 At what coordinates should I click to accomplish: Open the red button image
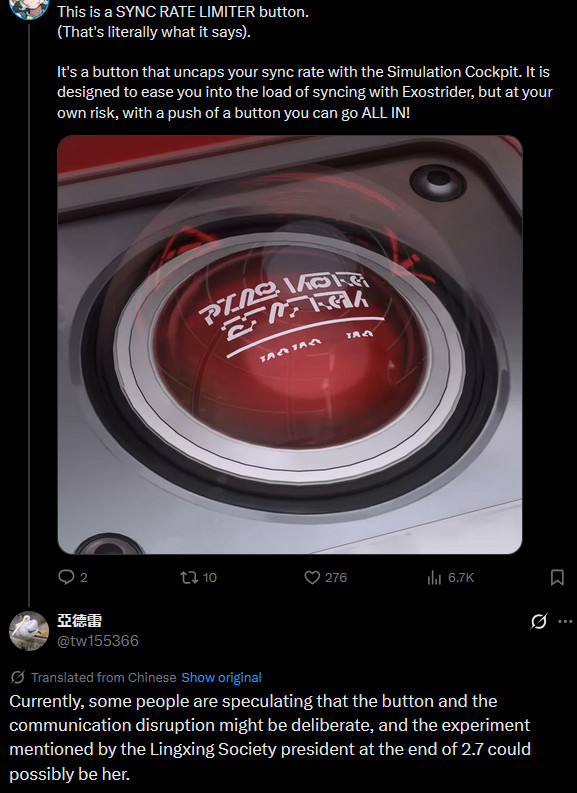(x=290, y=344)
